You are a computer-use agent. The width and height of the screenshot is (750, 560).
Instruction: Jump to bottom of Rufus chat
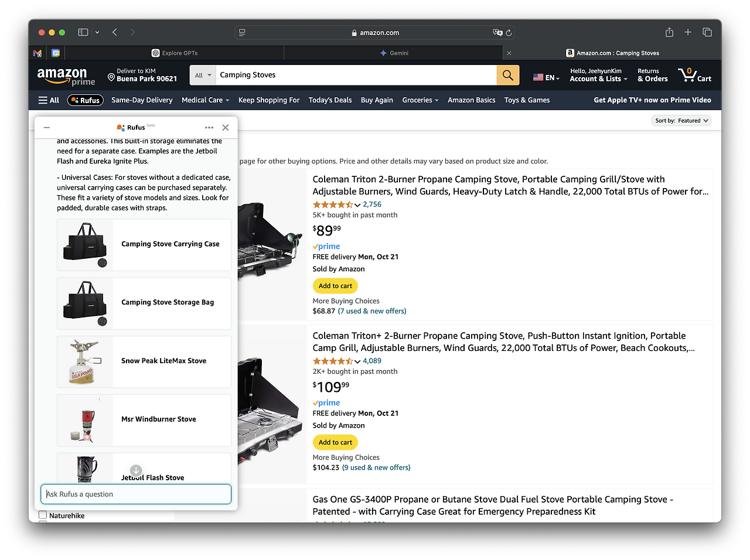[x=136, y=470]
